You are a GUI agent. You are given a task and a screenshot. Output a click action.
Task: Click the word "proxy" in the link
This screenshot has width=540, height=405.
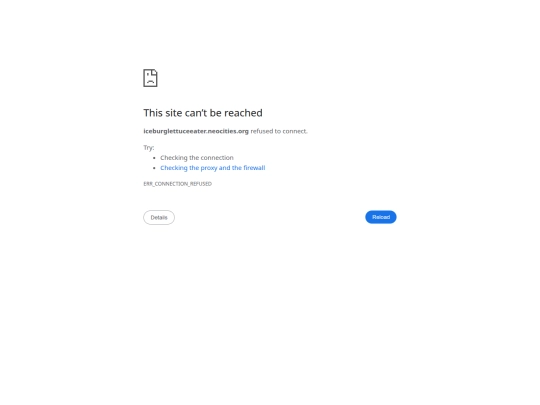coord(209,168)
